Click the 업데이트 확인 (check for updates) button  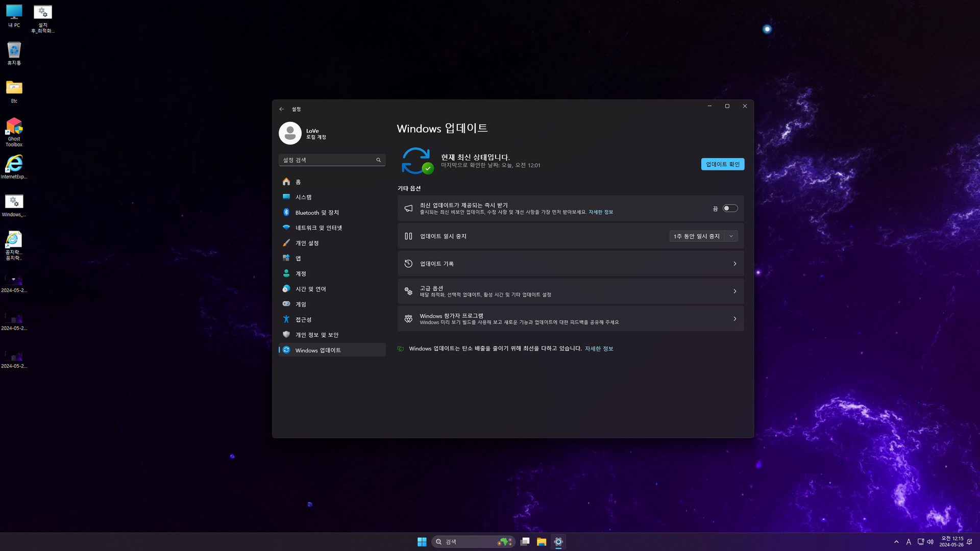pyautogui.click(x=722, y=164)
